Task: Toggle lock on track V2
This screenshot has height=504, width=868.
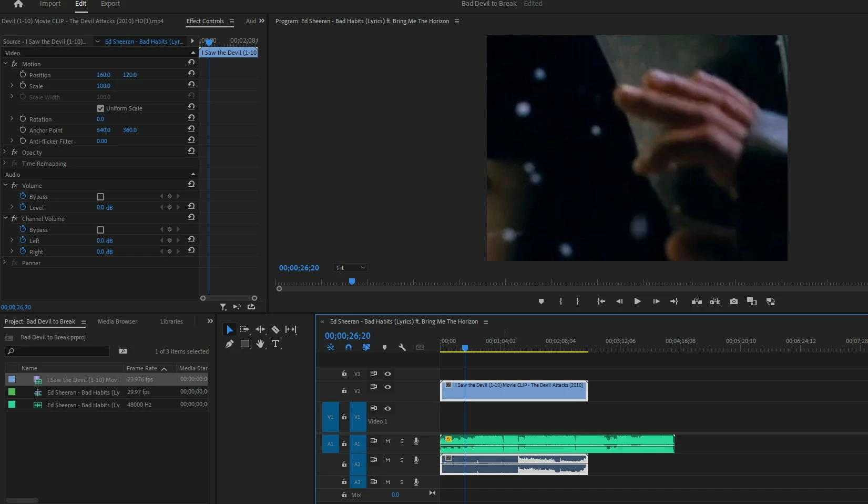Action: pos(344,390)
